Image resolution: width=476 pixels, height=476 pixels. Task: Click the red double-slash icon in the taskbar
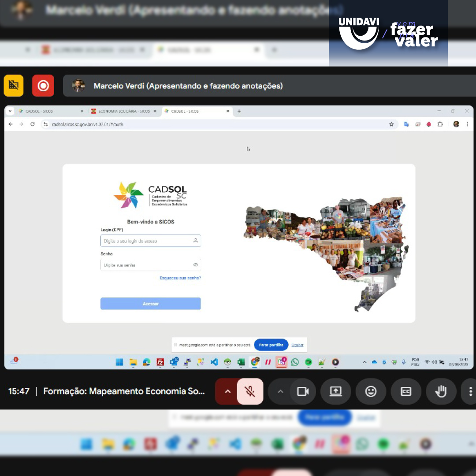coord(268,362)
